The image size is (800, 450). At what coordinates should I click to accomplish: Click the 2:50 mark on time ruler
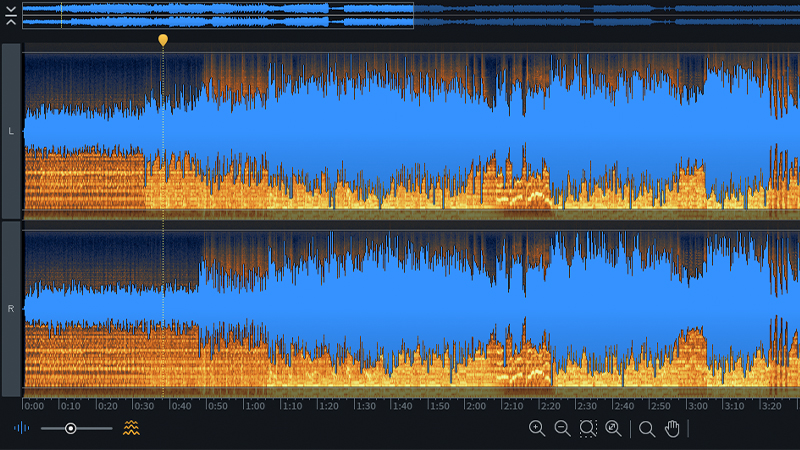click(x=660, y=406)
